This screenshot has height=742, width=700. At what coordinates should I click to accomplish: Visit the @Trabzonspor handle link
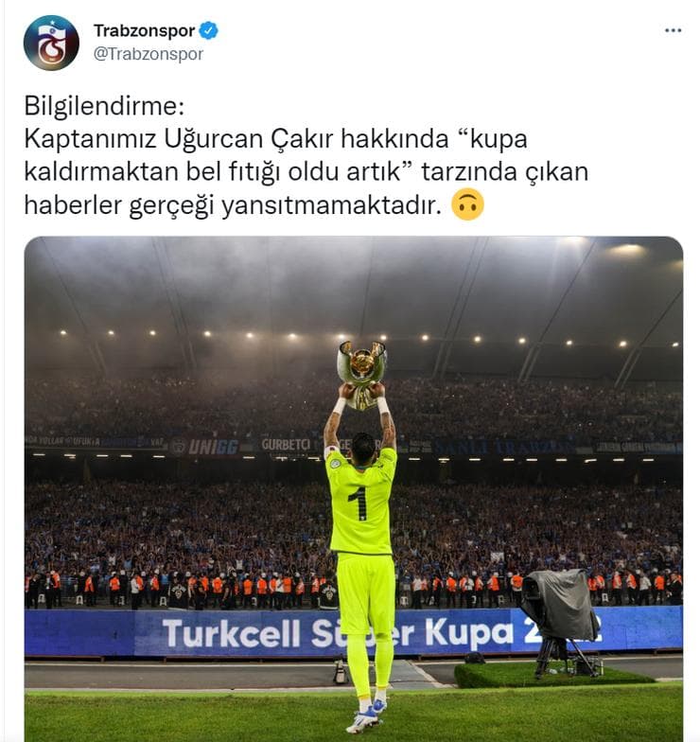[x=149, y=53]
